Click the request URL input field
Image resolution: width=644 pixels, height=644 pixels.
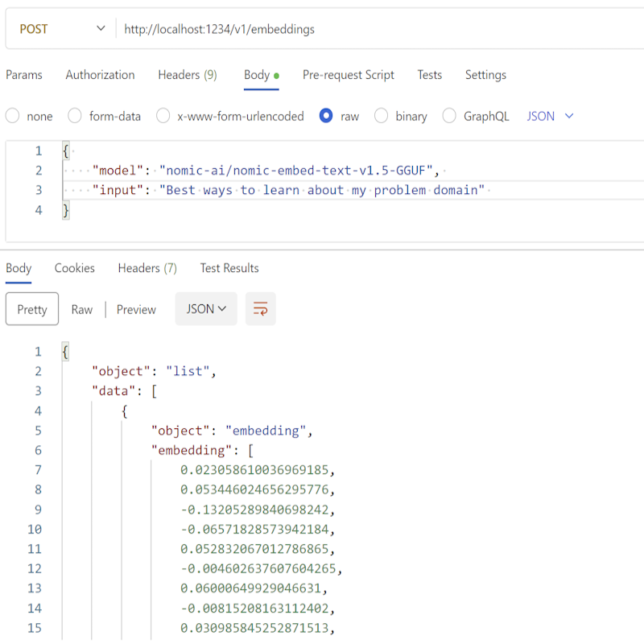(x=322, y=27)
